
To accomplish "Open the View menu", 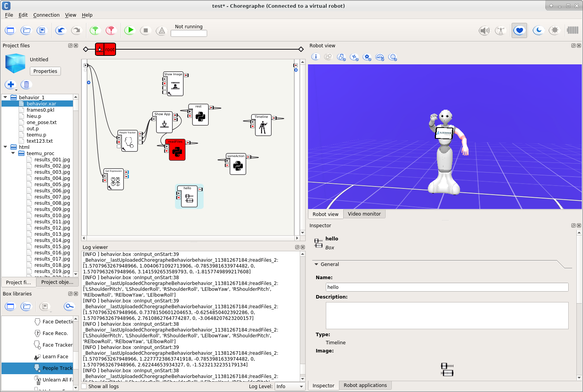I will click(71, 15).
